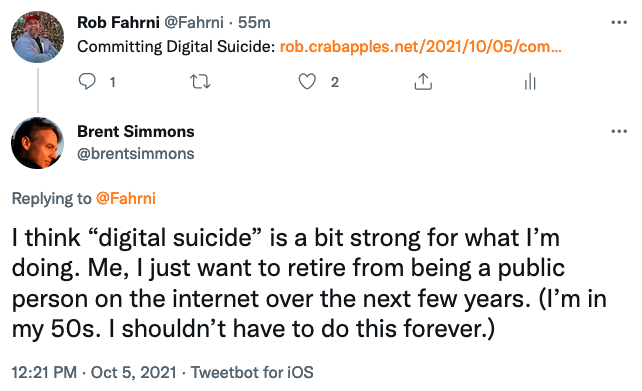
Task: Open the rob.crabapples.net article link
Action: tap(420, 47)
